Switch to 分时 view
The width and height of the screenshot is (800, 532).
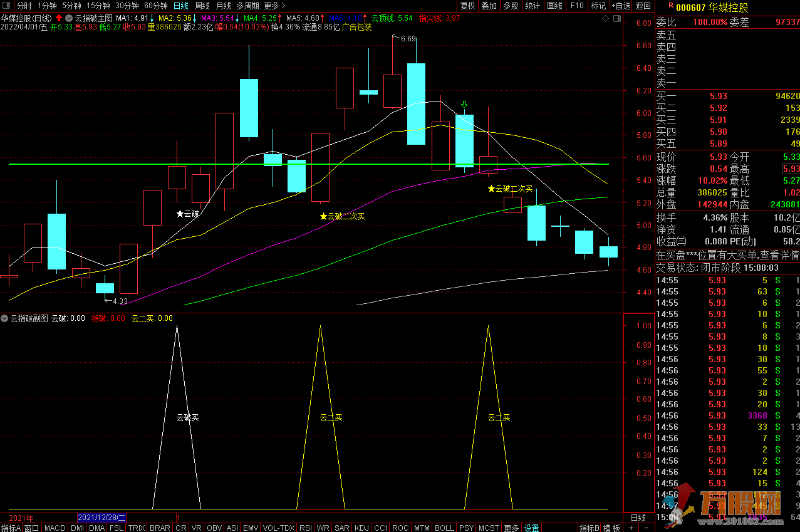pos(24,6)
